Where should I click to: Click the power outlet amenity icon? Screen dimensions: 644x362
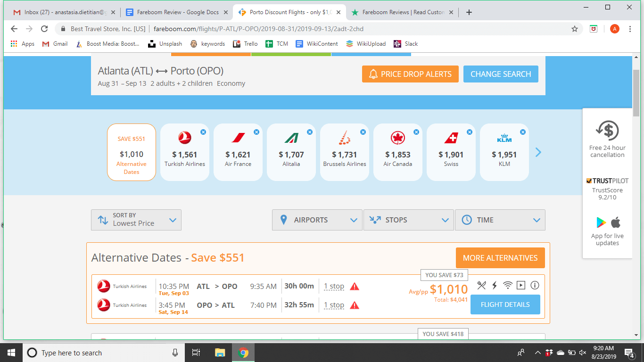(x=495, y=285)
